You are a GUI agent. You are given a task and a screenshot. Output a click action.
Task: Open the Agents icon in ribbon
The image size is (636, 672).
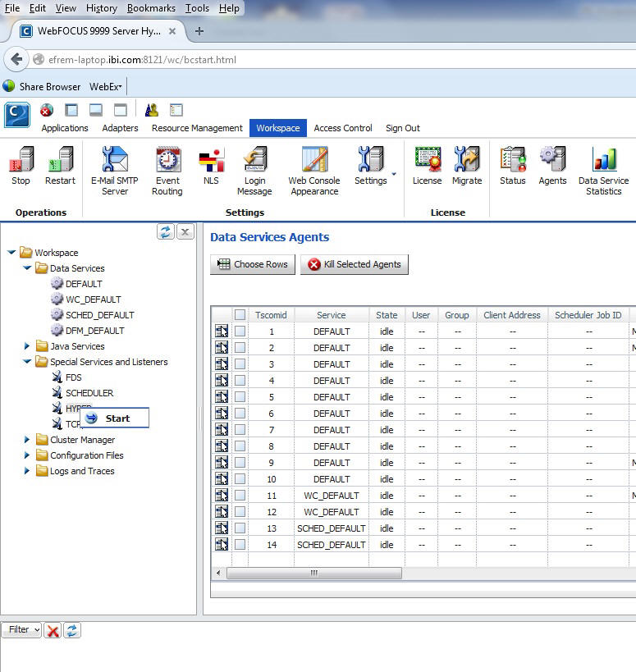coord(553,159)
